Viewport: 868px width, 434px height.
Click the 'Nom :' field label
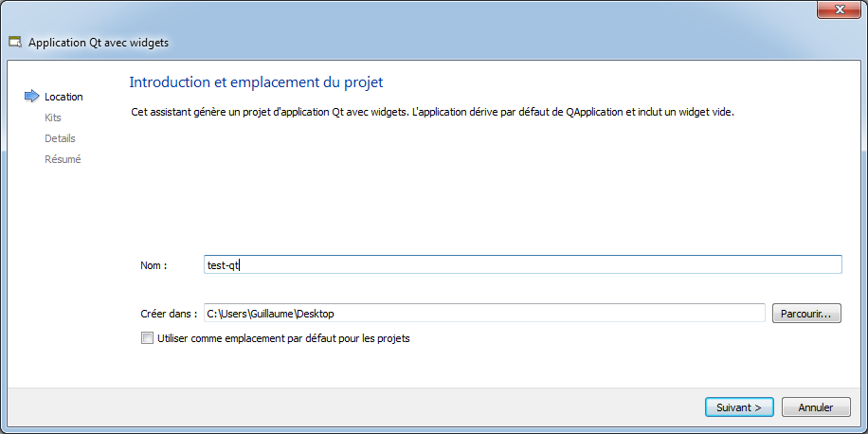[154, 265]
